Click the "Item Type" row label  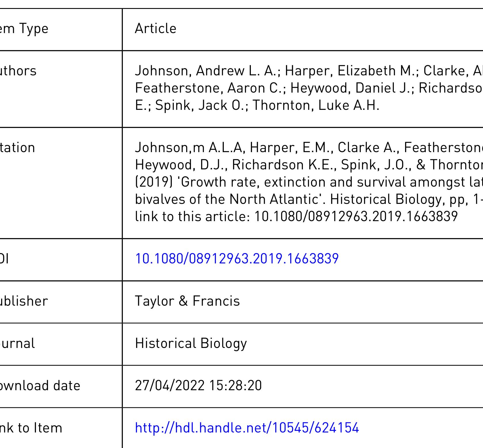[x=24, y=28]
